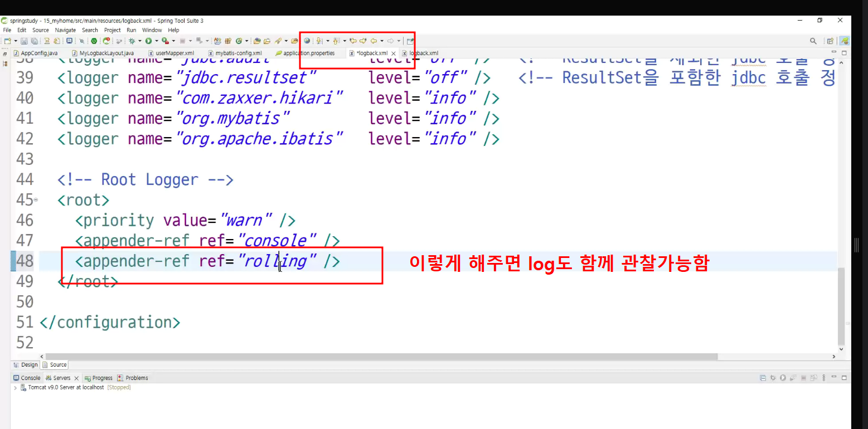Open the Back history dropdown arrow
Image resolution: width=868 pixels, height=429 pixels.
coord(382,41)
